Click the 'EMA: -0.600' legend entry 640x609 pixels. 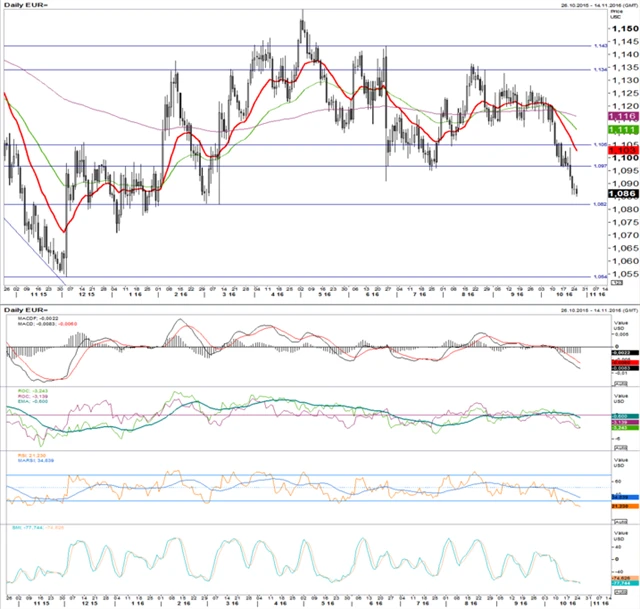33,401
